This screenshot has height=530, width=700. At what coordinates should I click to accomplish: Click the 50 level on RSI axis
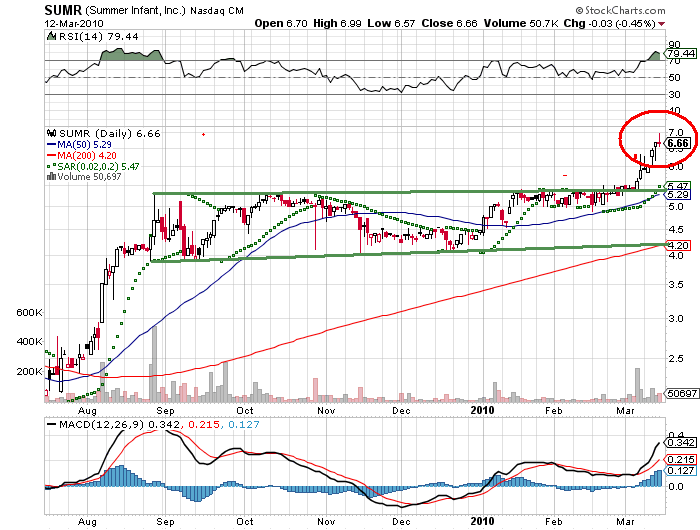[x=674, y=78]
